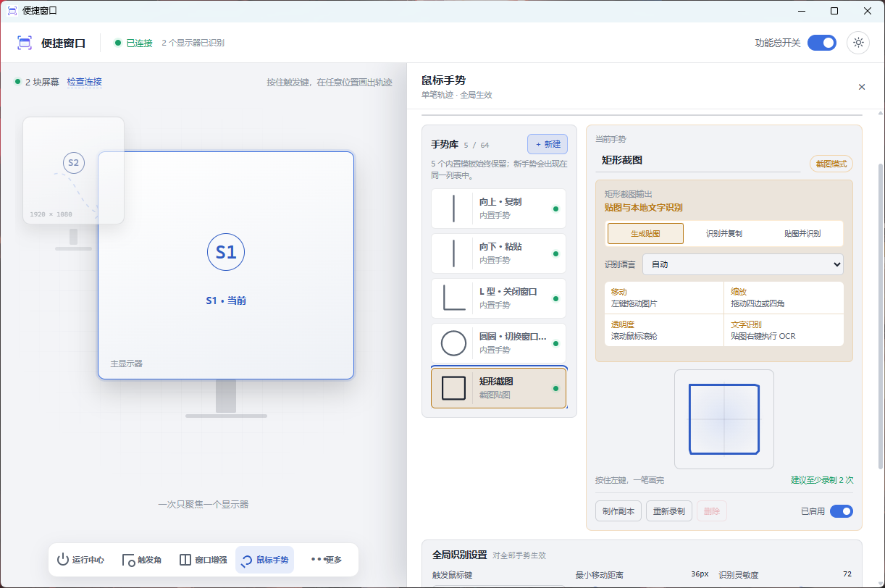
Task: Select the 圆圈 · 切换窗口 gesture
Action: click(498, 343)
